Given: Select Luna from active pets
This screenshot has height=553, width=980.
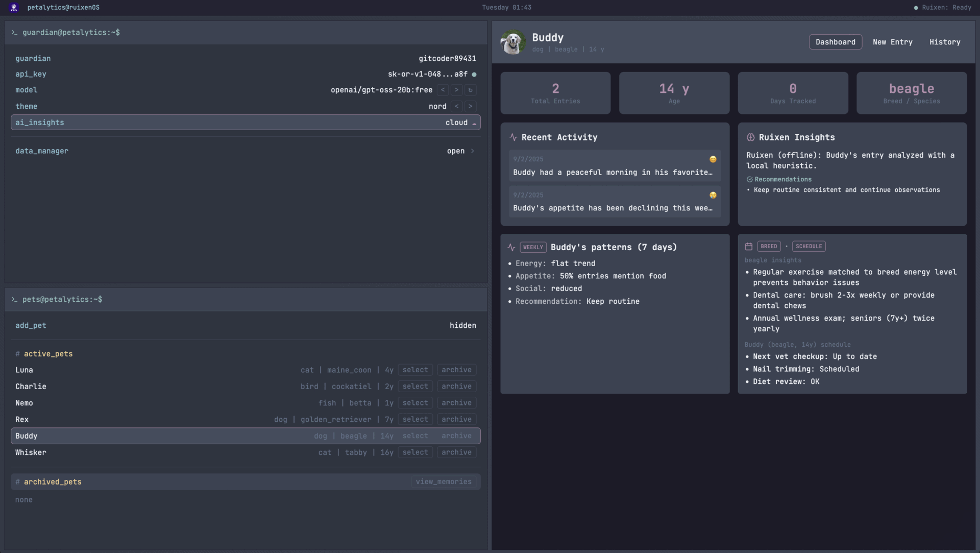Looking at the screenshot, I should pos(415,370).
